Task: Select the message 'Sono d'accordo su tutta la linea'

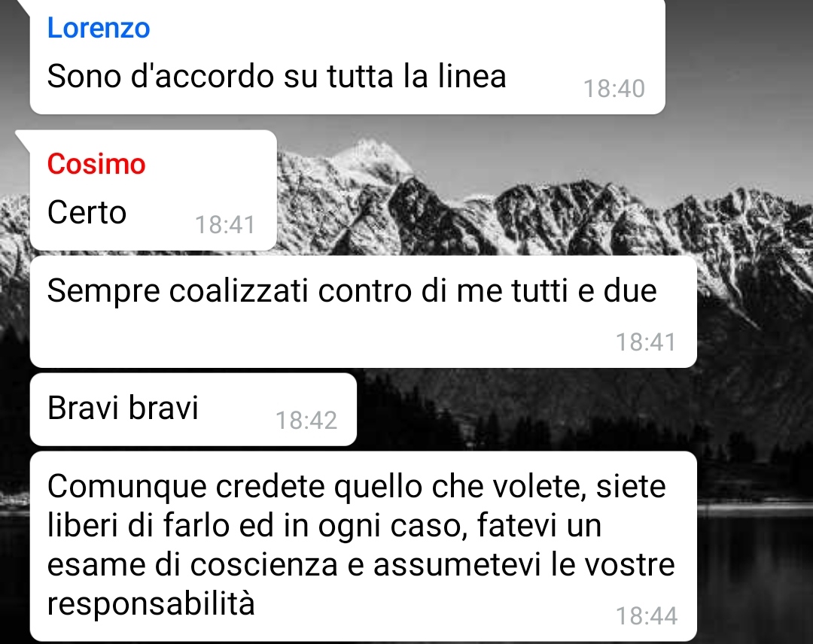Action: coord(276,77)
